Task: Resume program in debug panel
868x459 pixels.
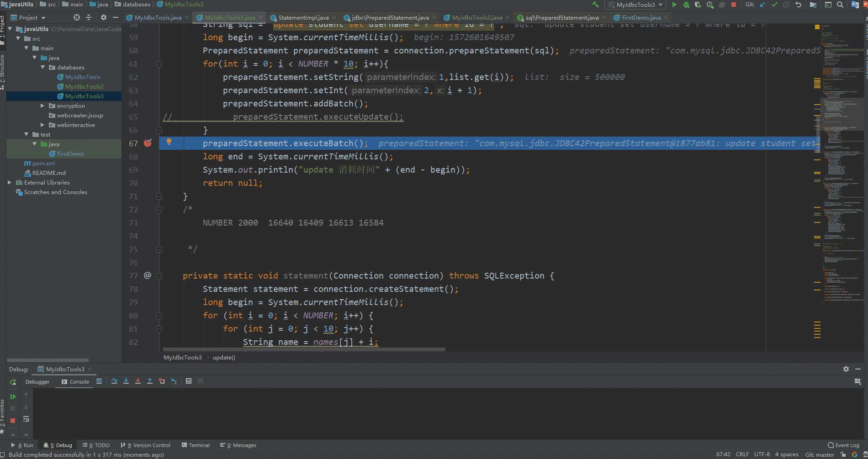Action: (13, 396)
